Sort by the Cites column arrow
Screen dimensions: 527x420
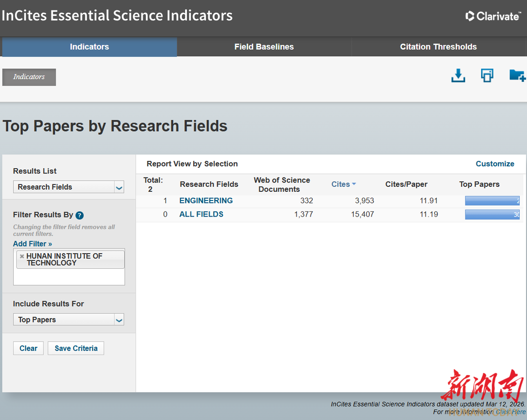point(354,184)
